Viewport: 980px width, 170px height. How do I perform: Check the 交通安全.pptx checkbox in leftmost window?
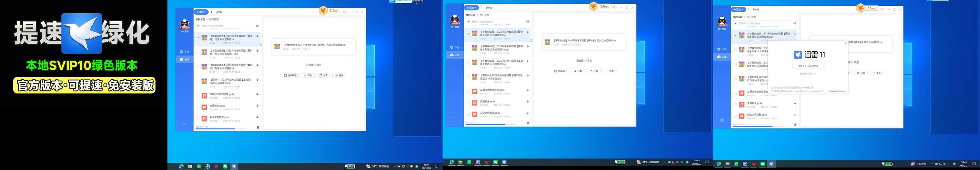coord(198,108)
